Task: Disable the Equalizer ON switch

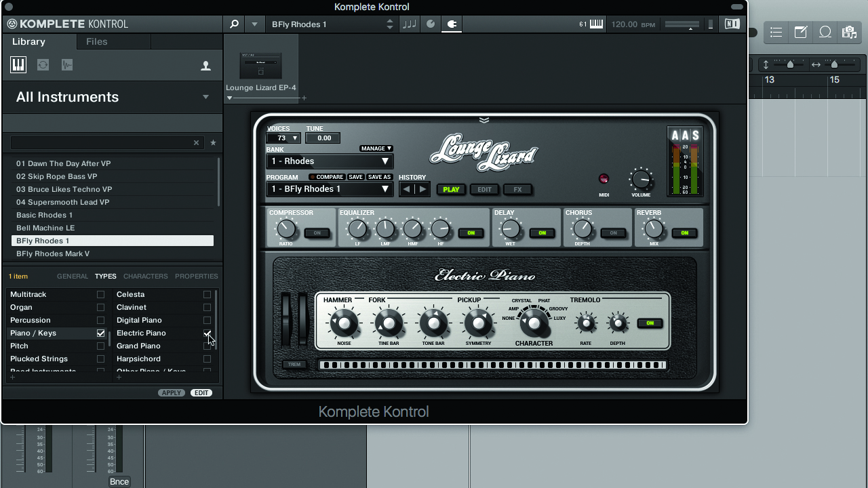Action: click(x=471, y=233)
